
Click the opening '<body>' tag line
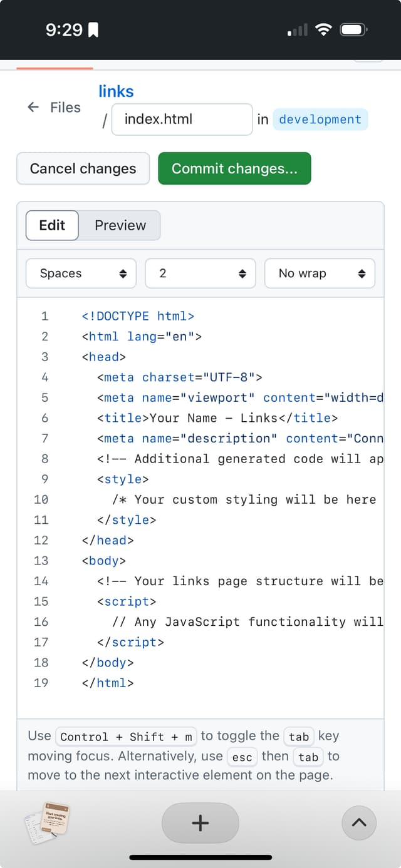click(x=104, y=561)
